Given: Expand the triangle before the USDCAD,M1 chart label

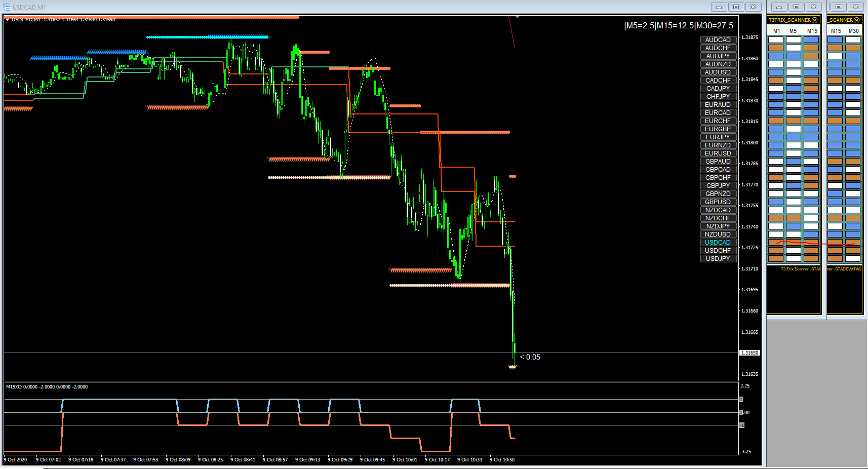Looking at the screenshot, I should [x=8, y=20].
